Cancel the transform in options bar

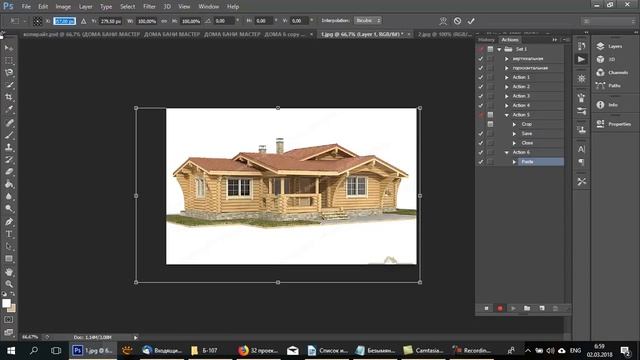[x=457, y=21]
